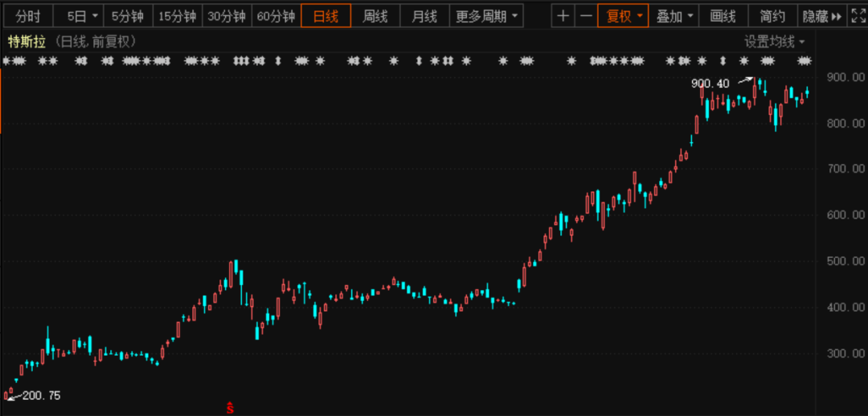The width and height of the screenshot is (868, 416).
Task: Click the 500.00 price axis label
Action: pos(844,260)
